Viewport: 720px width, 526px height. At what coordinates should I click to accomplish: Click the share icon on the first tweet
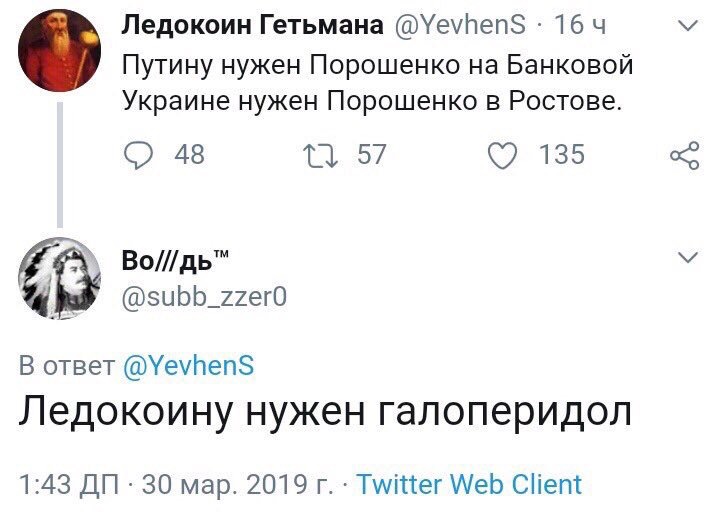click(x=683, y=155)
